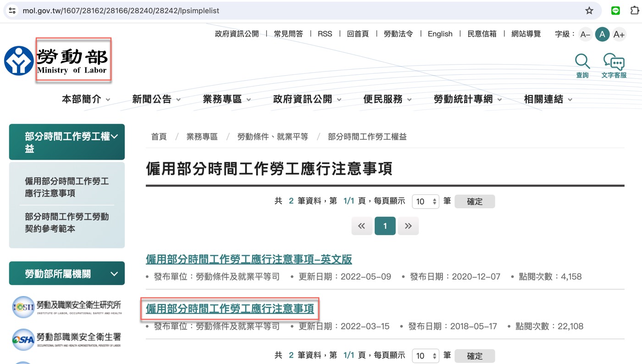This screenshot has width=642, height=364.
Task: Bookmark this page with the star icon
Action: point(589,11)
